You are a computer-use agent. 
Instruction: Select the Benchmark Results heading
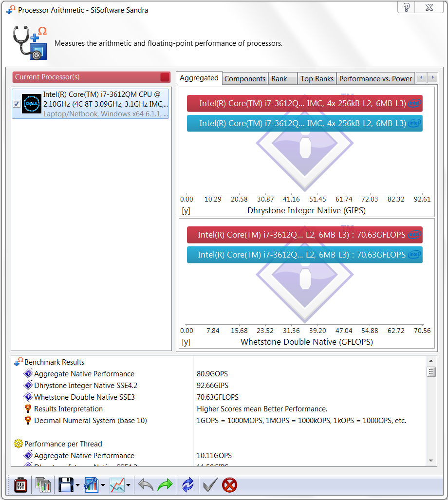click(x=54, y=362)
